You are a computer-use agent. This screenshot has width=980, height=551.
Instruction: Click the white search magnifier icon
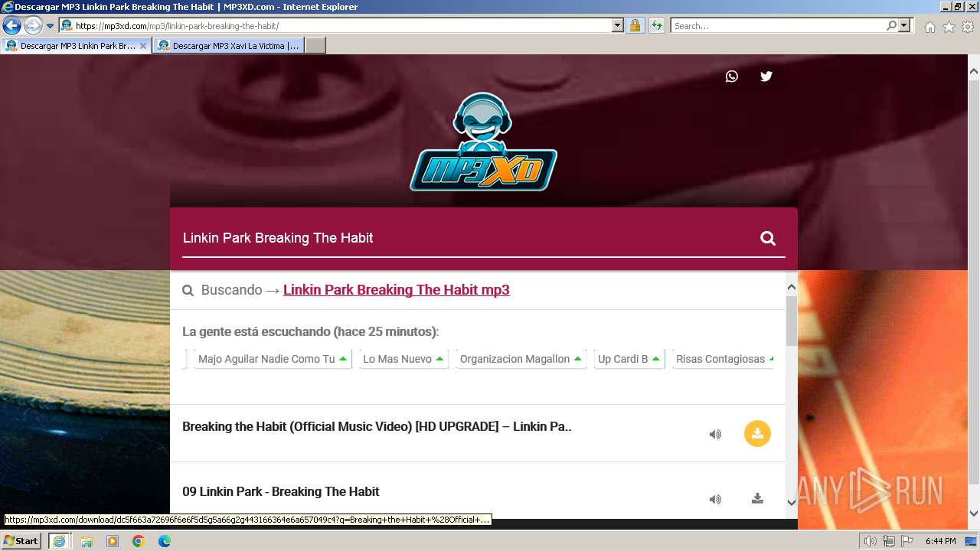768,238
